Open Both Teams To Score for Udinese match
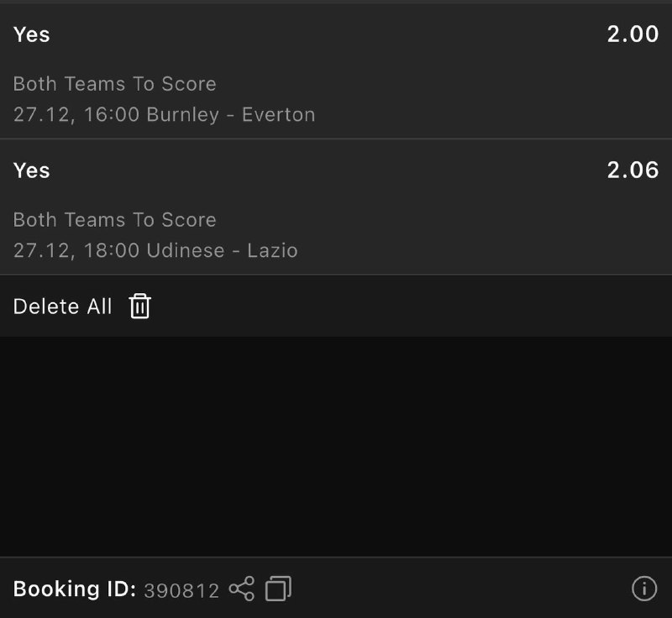The image size is (672, 618). tap(114, 220)
